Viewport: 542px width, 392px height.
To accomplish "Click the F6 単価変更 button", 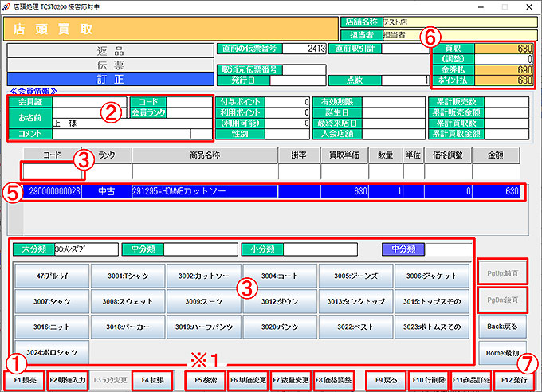I will 247,380.
